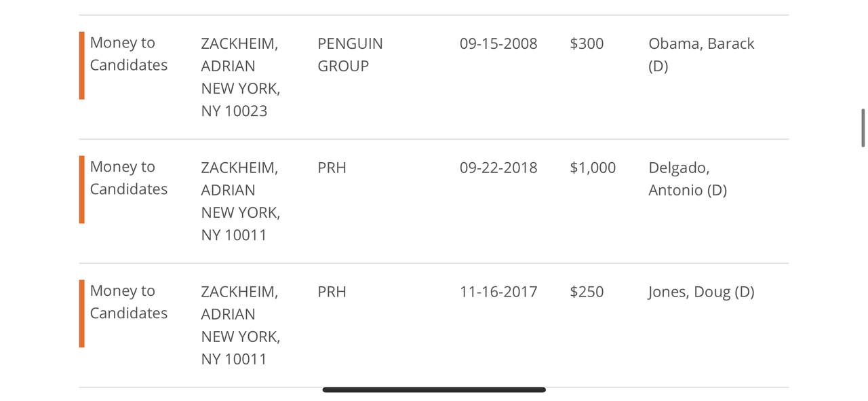The width and height of the screenshot is (868, 401).
Task: Click the ZACKHEIM, ADRIAN contributor in the Delgado row
Action: click(239, 178)
